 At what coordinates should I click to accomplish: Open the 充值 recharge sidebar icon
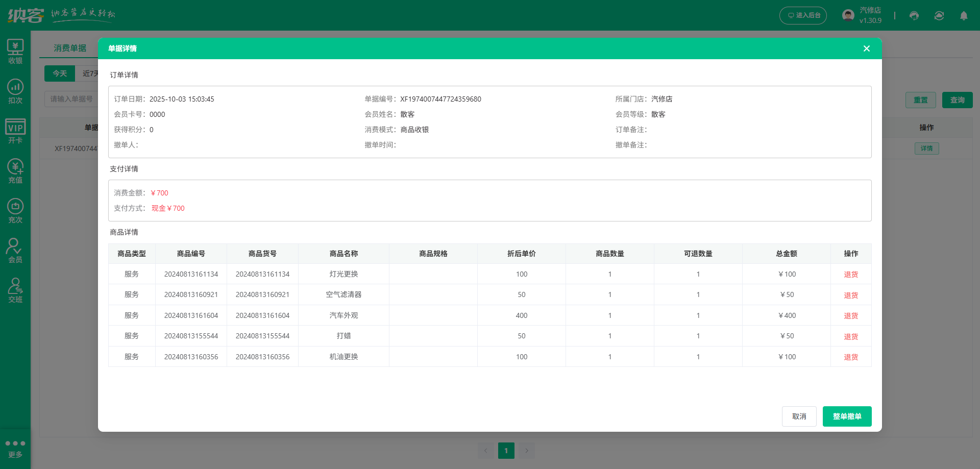point(15,171)
